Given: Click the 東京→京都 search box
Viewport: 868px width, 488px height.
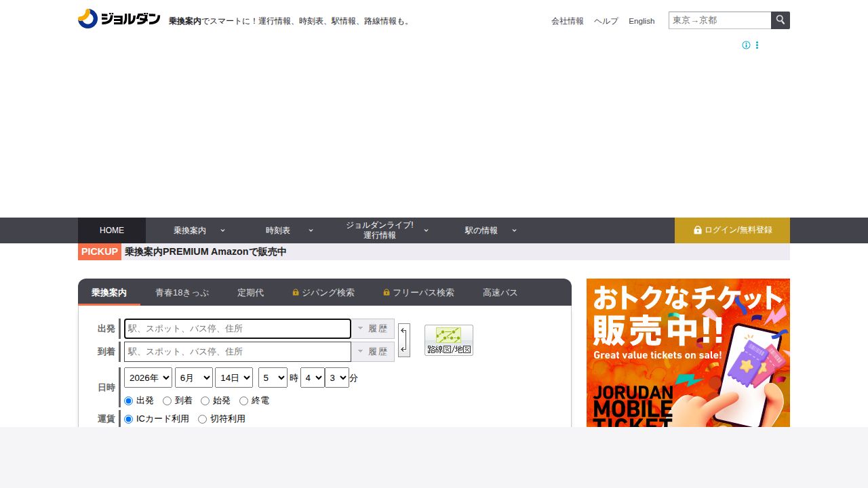Looking at the screenshot, I should click(x=719, y=20).
